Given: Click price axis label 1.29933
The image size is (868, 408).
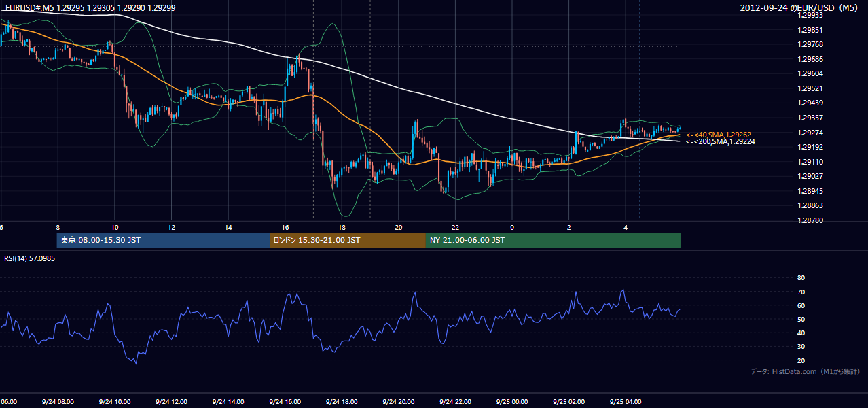Looking at the screenshot, I should point(810,15).
